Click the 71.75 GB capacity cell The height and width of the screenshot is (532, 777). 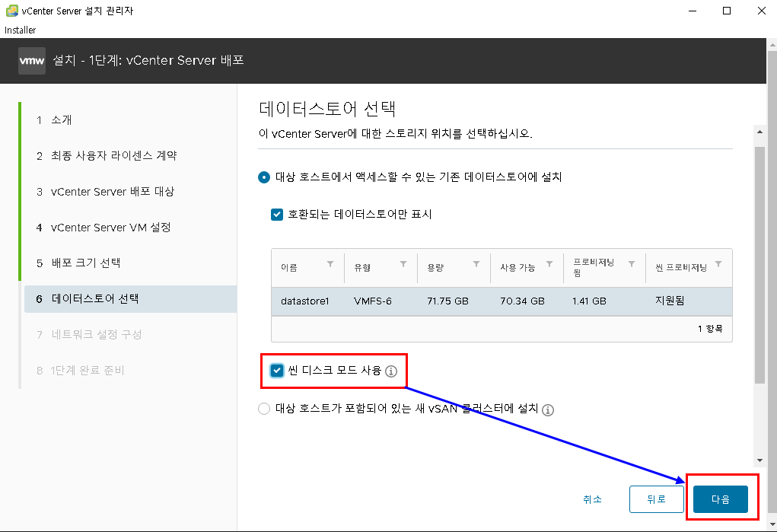[448, 301]
